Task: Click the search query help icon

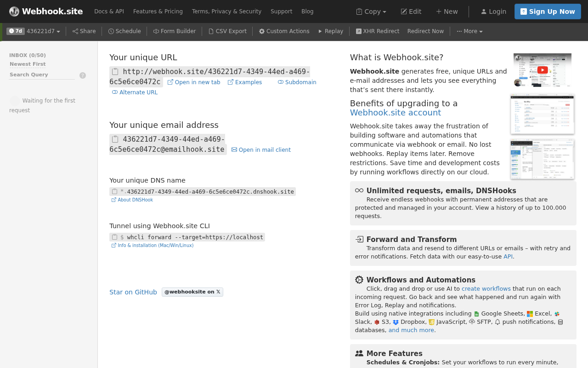Action: coord(83,75)
